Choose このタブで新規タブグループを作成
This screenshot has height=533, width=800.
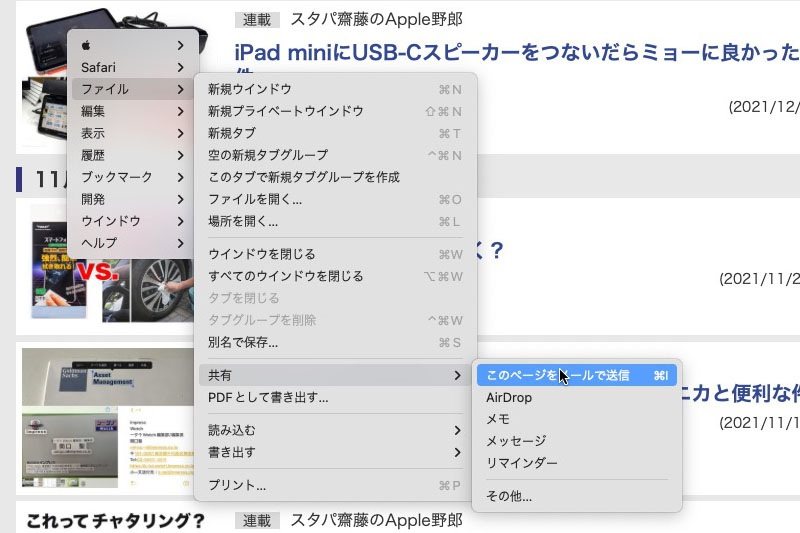tap(335, 177)
